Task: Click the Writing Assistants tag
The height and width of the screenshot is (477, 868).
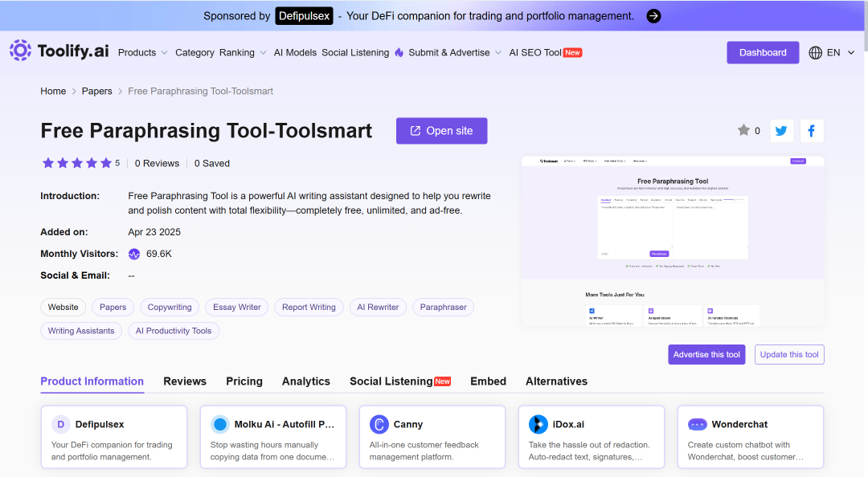Action: pos(81,331)
